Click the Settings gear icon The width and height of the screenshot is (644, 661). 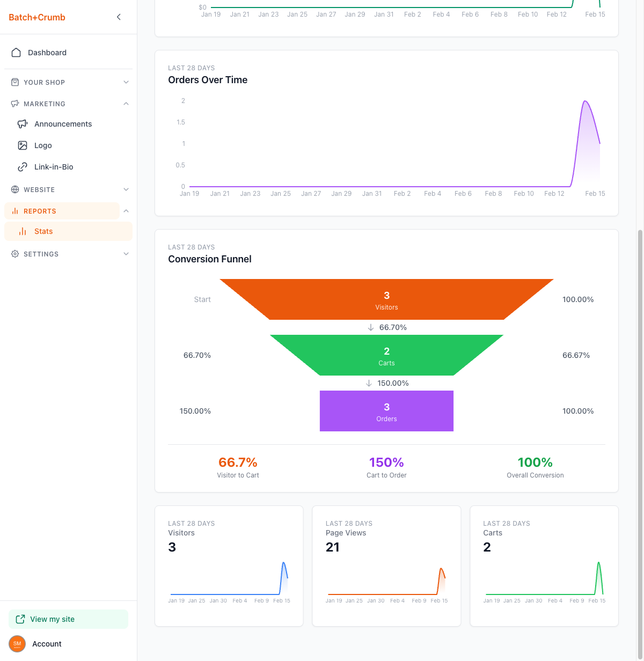[x=15, y=254]
